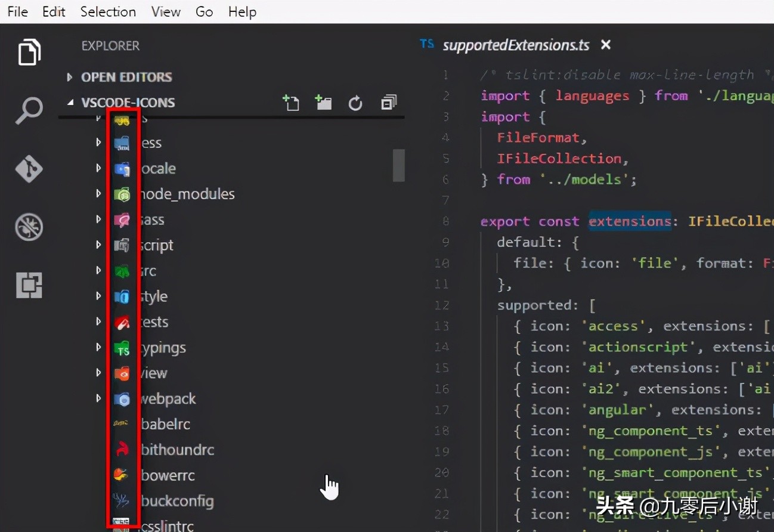The image size is (774, 532).
Task: Click the webpack folder name
Action: [168, 398]
